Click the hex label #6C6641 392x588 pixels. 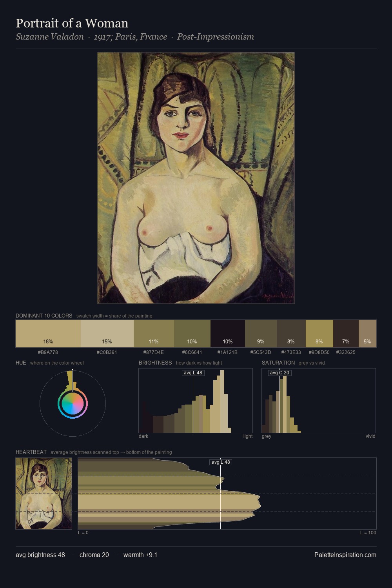coord(192,352)
